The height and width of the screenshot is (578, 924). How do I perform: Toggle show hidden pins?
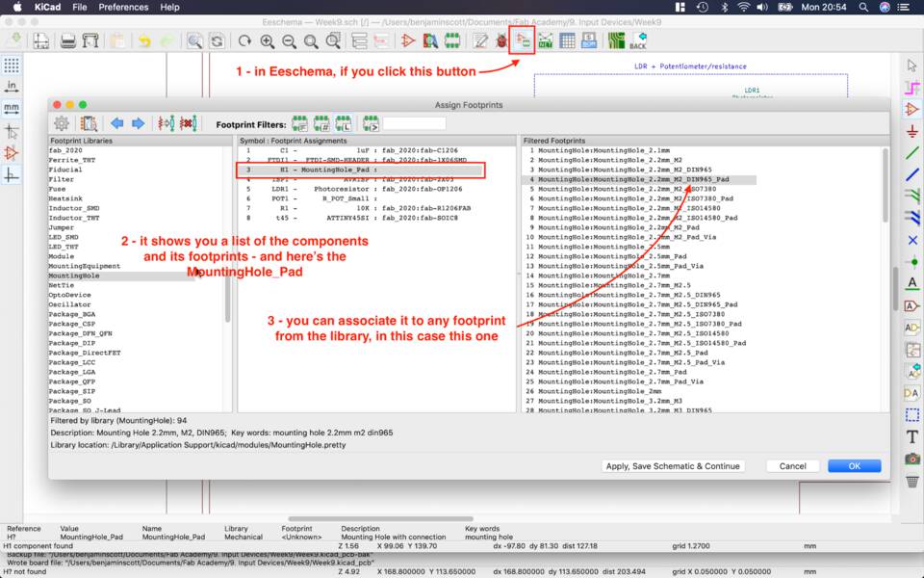12,153
